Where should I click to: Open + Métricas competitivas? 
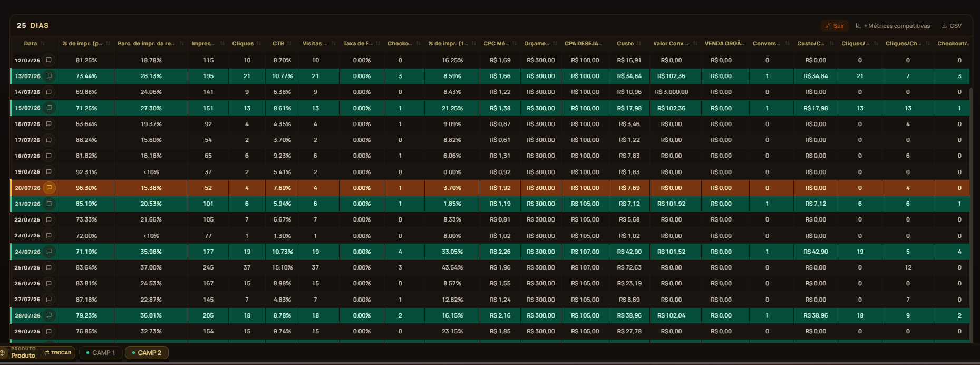point(892,26)
